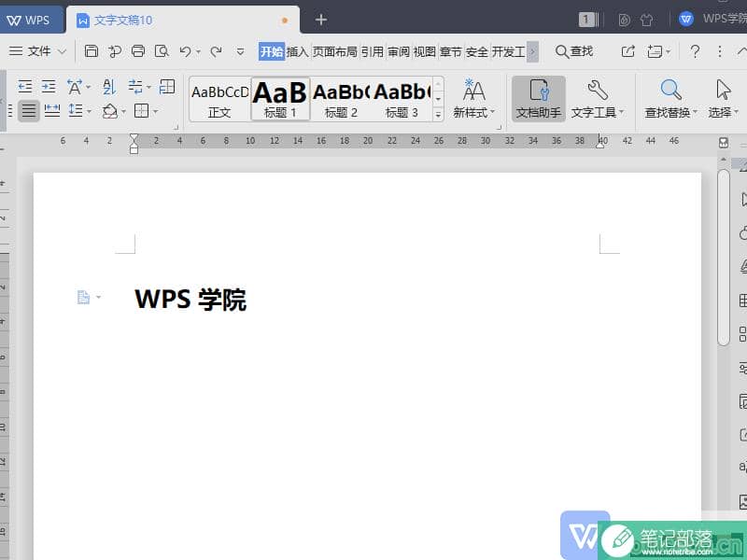Decrease paragraph indent
This screenshot has height=560, width=747.
pyautogui.click(x=25, y=87)
